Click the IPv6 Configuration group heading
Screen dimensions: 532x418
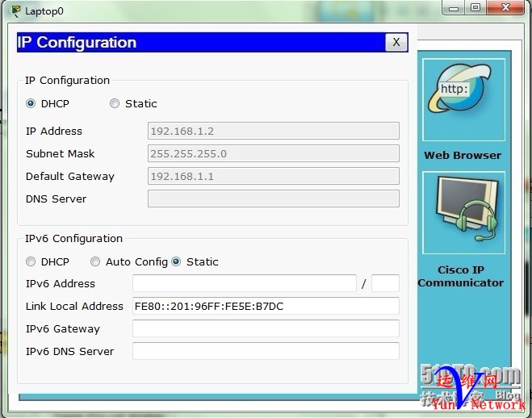click(73, 238)
